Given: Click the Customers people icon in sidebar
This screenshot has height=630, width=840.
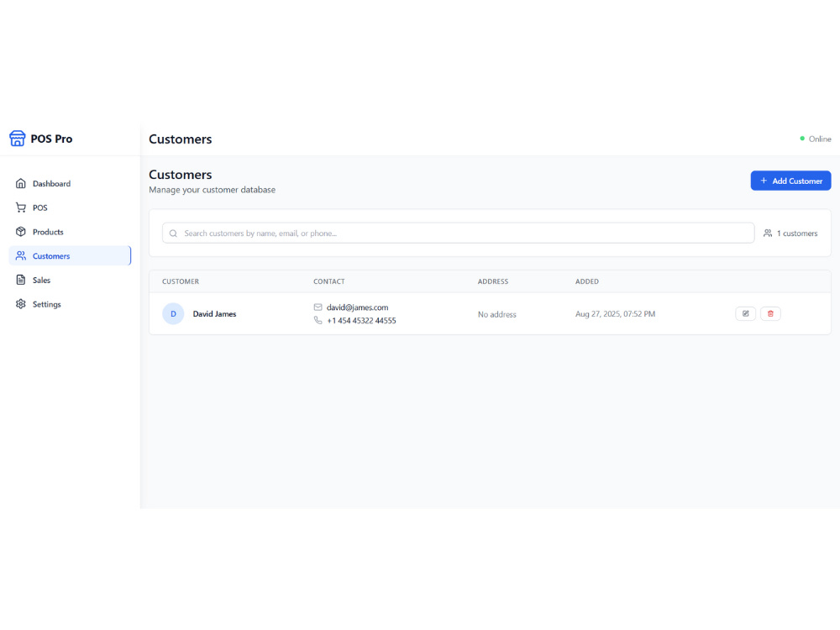Looking at the screenshot, I should tap(21, 255).
